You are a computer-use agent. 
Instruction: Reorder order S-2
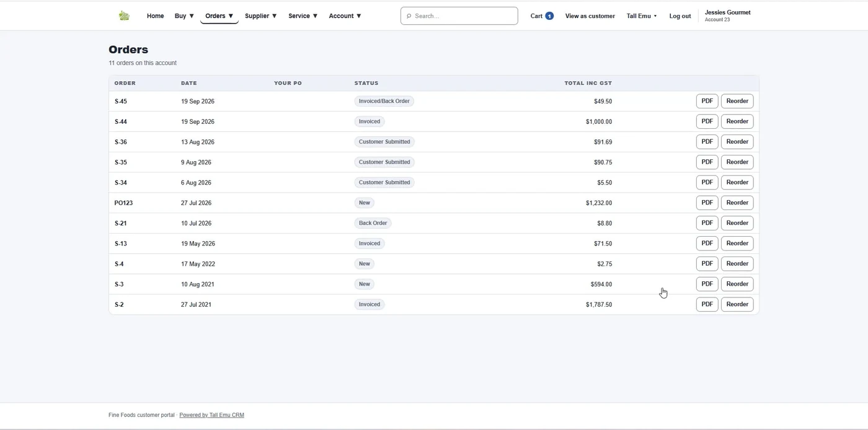(x=737, y=304)
